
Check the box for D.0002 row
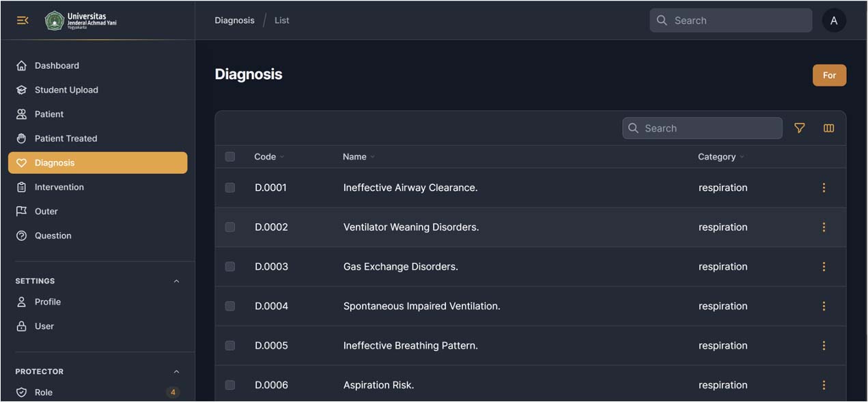click(230, 227)
